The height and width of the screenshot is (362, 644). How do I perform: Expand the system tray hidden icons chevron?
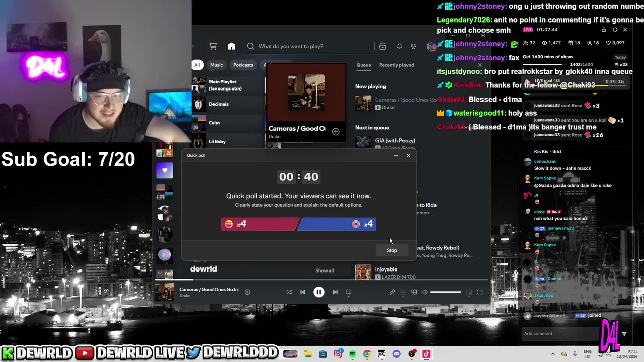553,354
